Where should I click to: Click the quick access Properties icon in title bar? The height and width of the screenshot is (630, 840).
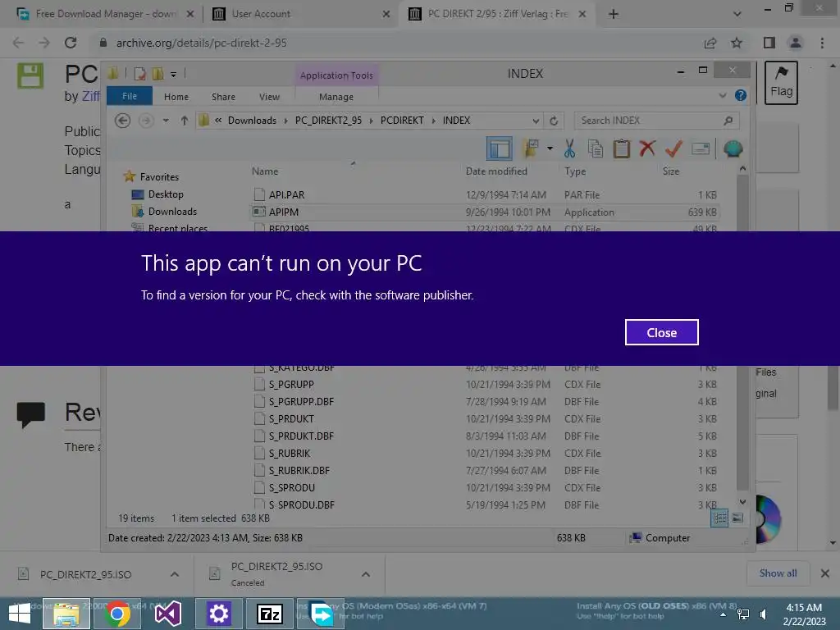139,73
